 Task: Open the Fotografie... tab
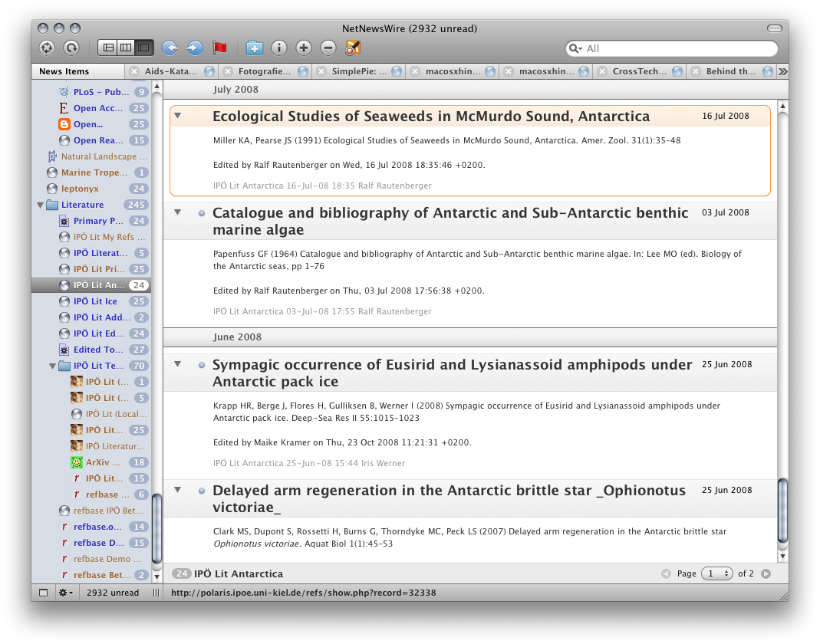264,71
